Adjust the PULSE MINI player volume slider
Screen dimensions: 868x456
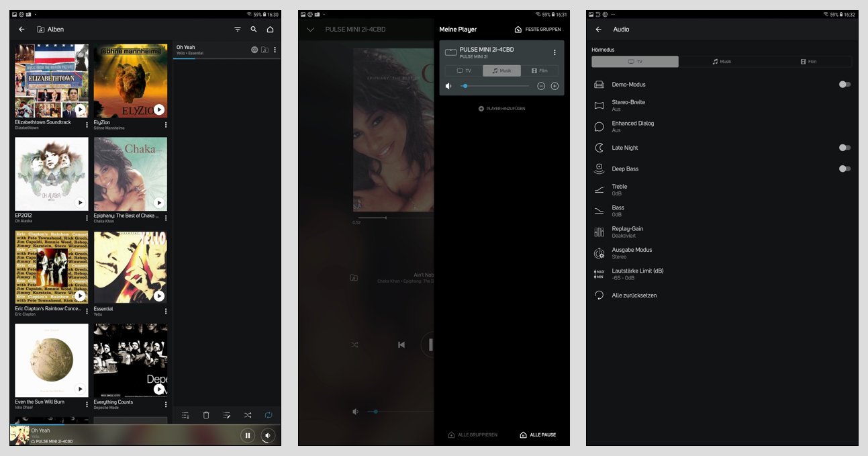point(495,86)
